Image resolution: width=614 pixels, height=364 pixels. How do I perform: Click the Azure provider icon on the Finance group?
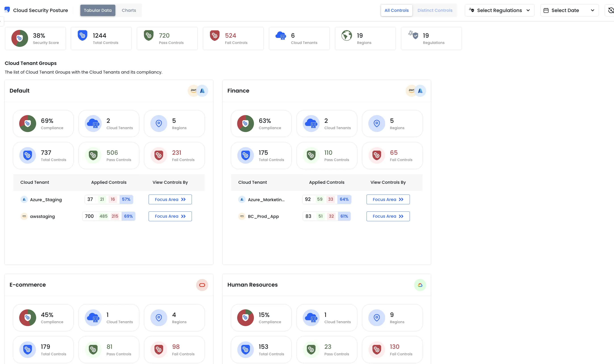point(421,91)
